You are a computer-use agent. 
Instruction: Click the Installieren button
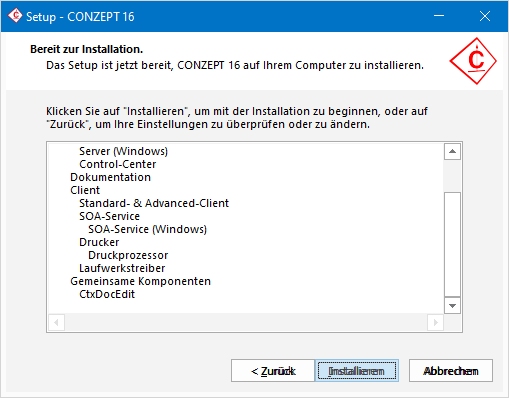pos(357,371)
